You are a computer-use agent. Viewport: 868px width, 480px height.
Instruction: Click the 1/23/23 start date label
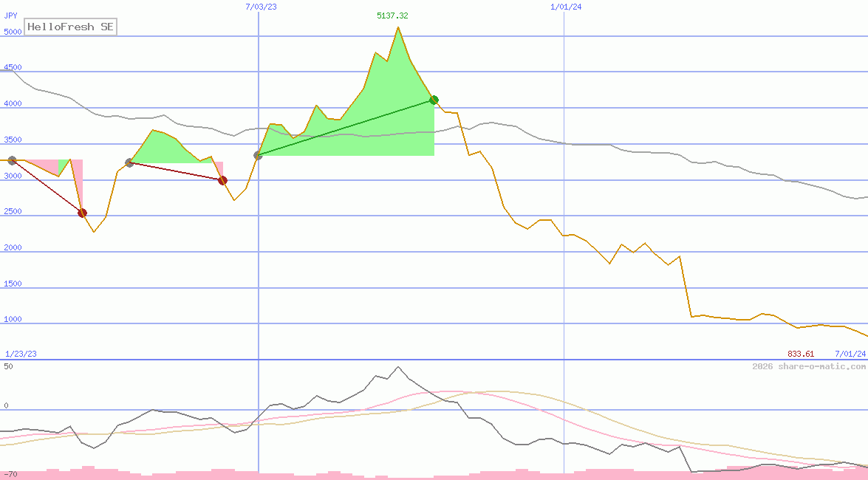click(21, 354)
